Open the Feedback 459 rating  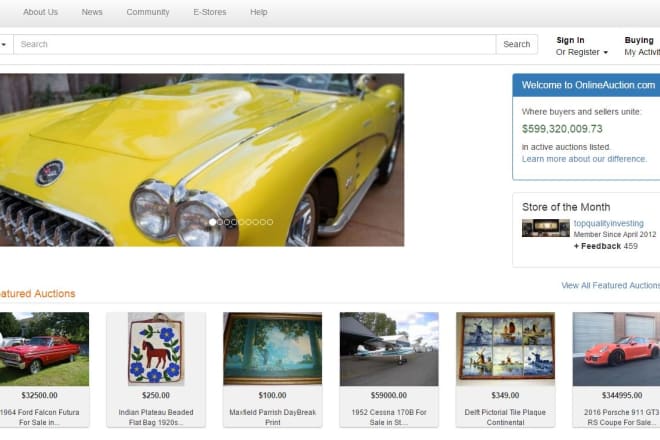605,246
